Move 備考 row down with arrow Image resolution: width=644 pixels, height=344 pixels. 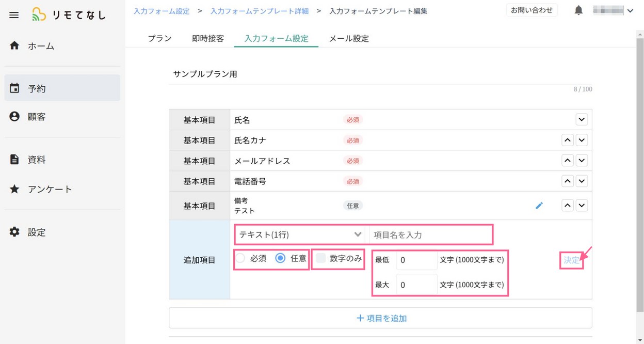582,206
